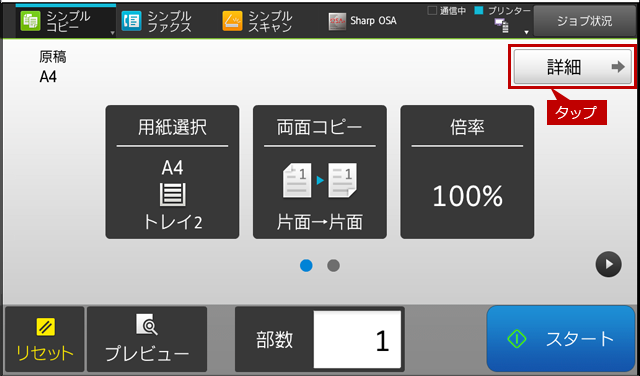This screenshot has width=640, height=376.
Task: Select the green Simple Copy icon
Action: click(31, 21)
